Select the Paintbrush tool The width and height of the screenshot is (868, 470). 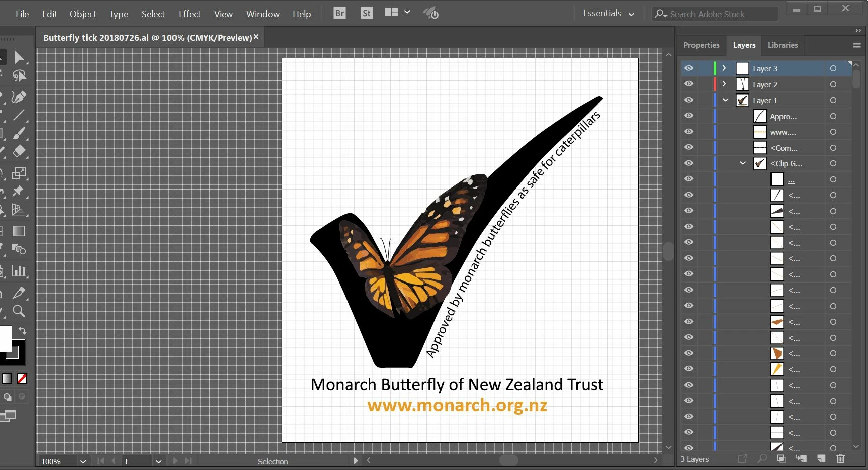point(19,133)
